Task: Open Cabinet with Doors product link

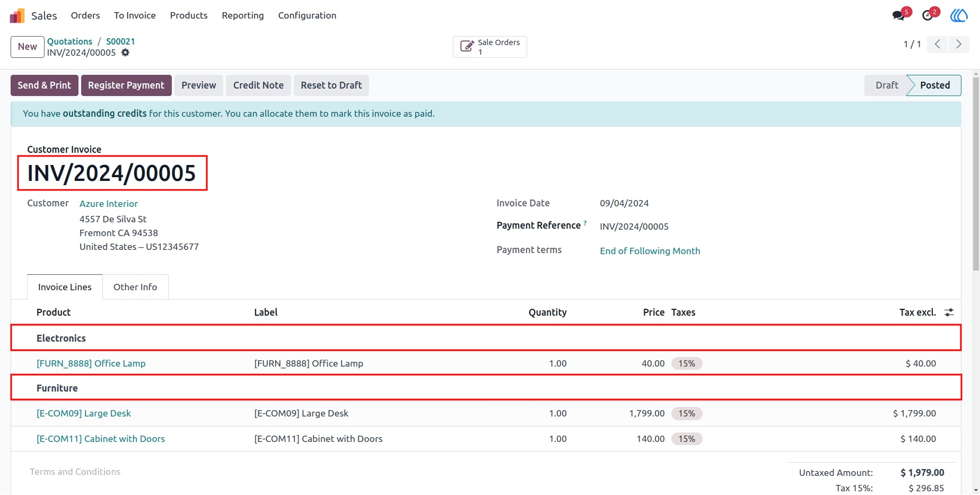Action: (101, 439)
